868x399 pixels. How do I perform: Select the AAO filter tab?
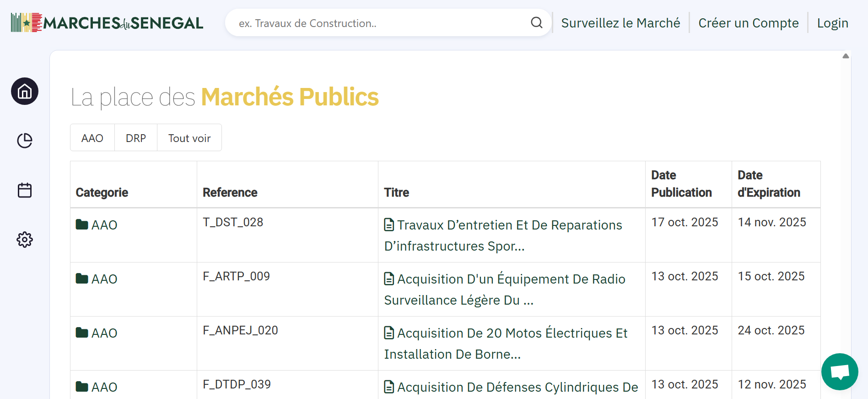pyautogui.click(x=92, y=138)
